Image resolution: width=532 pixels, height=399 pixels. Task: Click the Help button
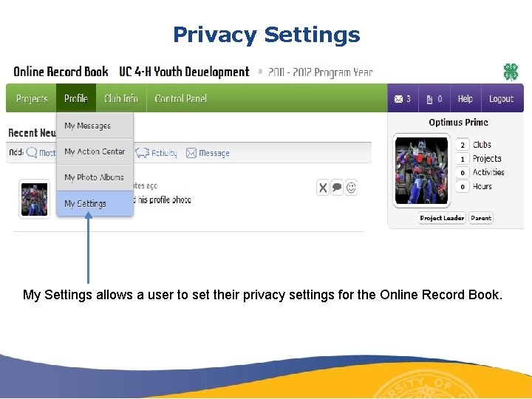[x=465, y=99]
